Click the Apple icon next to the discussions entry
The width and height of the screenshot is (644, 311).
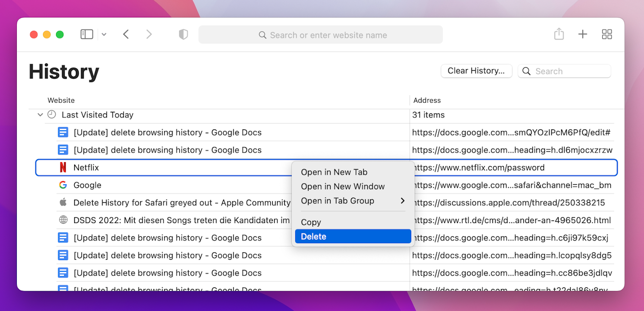(x=63, y=202)
